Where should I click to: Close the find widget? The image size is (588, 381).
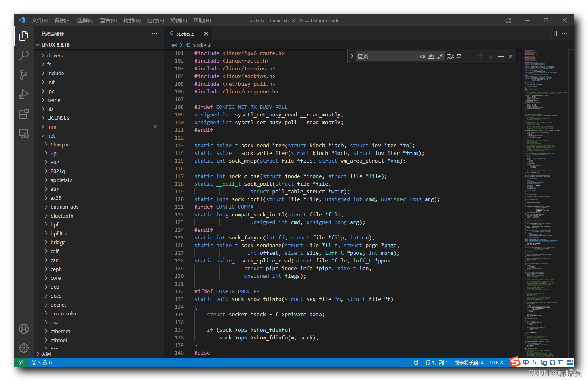pyautogui.click(x=510, y=56)
